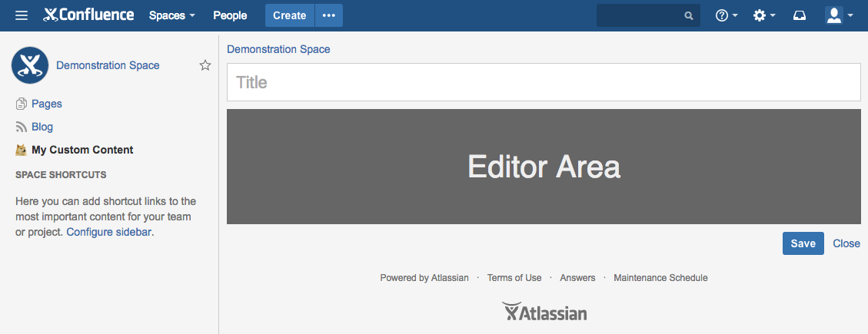The image size is (868, 334).
Task: Click the Confluence logo
Action: coord(88,15)
